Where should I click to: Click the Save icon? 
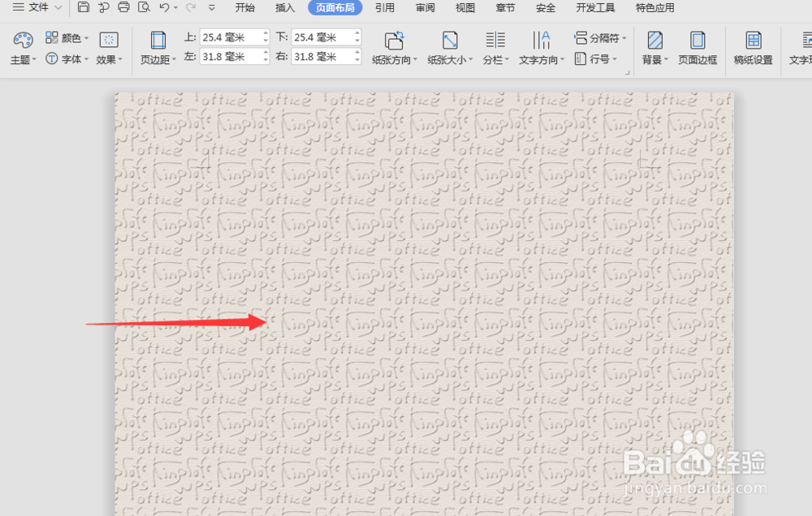click(x=84, y=7)
